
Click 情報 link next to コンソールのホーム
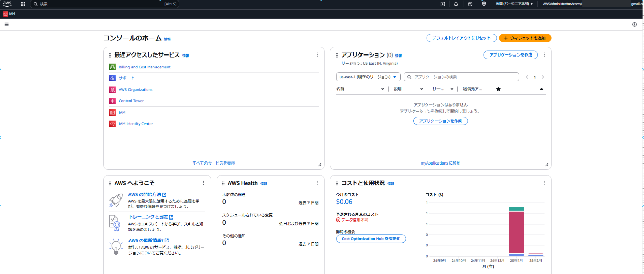tap(167, 39)
